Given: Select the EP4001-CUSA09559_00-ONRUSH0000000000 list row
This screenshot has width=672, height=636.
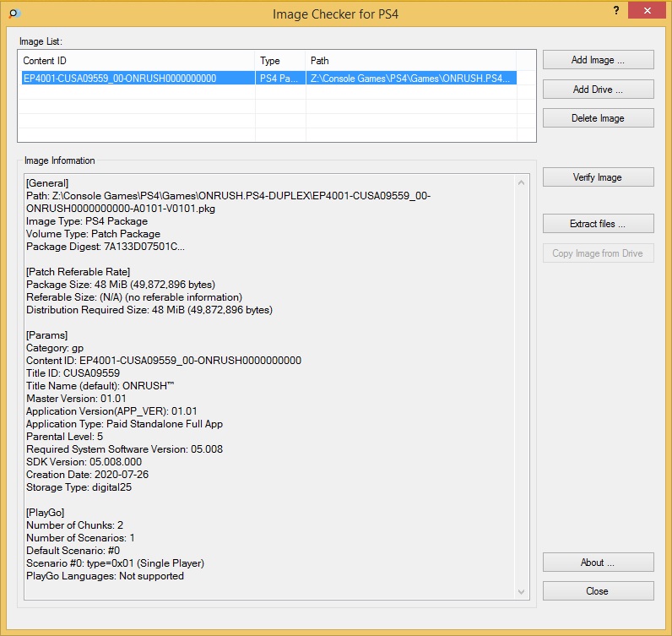Looking at the screenshot, I should pos(268,78).
